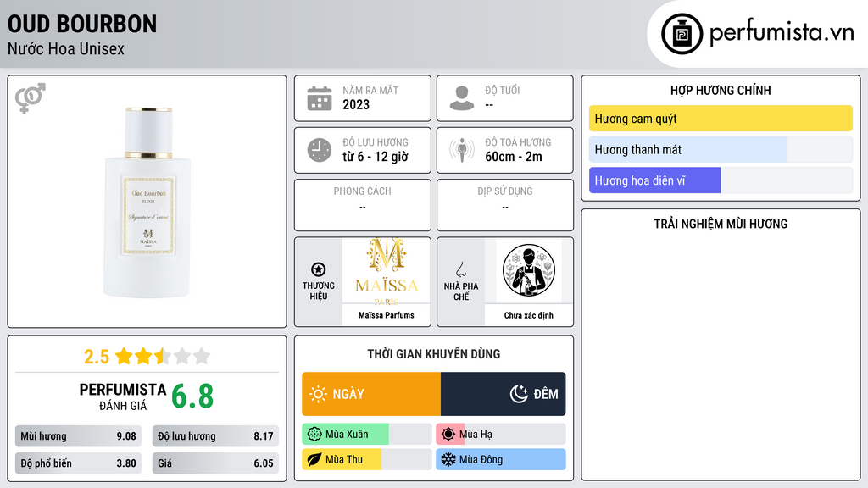Click the clock icon for longevity

(320, 150)
